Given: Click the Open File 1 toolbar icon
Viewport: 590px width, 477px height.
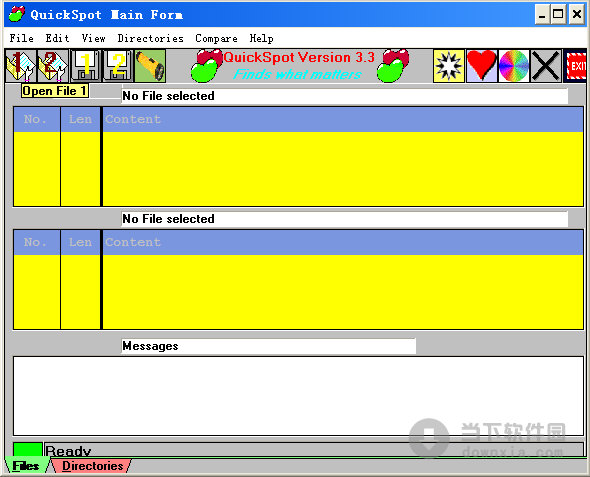Looking at the screenshot, I should coord(21,66).
